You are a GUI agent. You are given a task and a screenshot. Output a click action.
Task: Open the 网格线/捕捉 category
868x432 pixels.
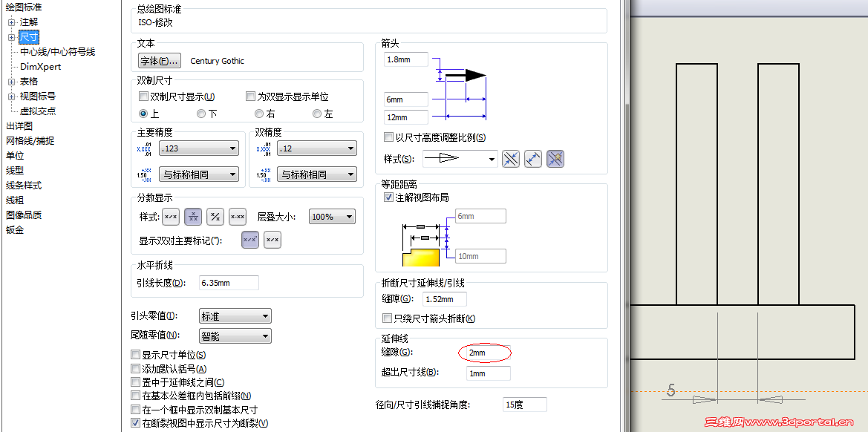click(30, 141)
